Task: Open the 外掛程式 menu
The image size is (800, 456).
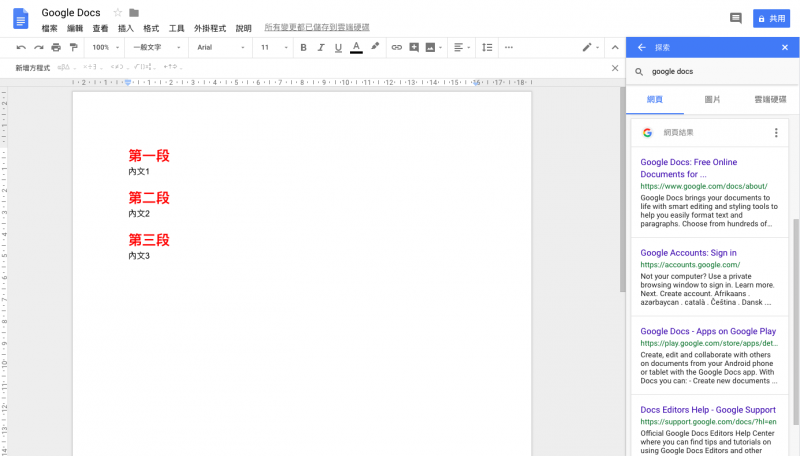Action: click(x=210, y=29)
